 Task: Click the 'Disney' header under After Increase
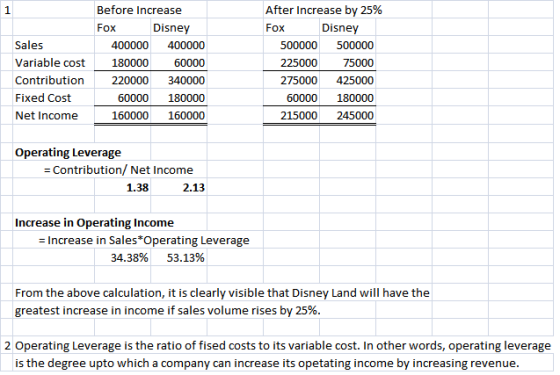coord(340,28)
